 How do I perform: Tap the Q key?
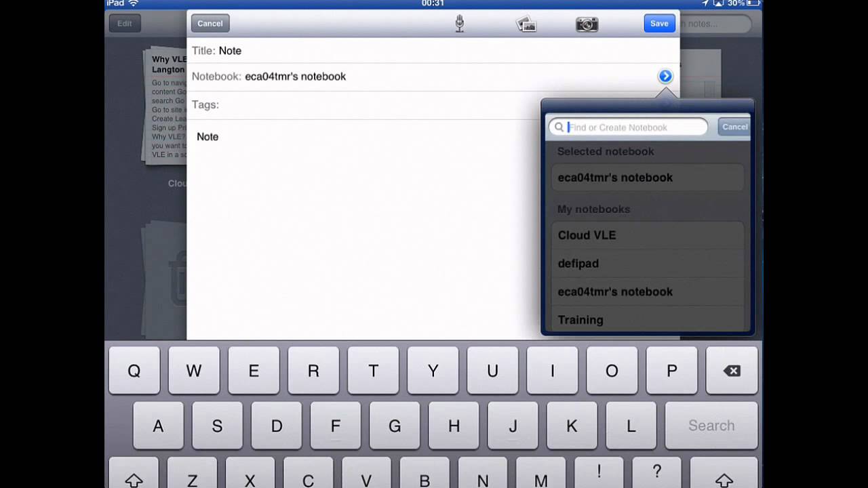pyautogui.click(x=134, y=371)
